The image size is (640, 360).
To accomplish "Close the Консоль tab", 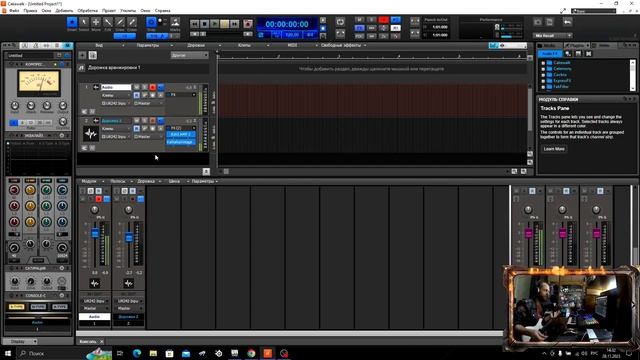I will pyautogui.click(x=102, y=341).
